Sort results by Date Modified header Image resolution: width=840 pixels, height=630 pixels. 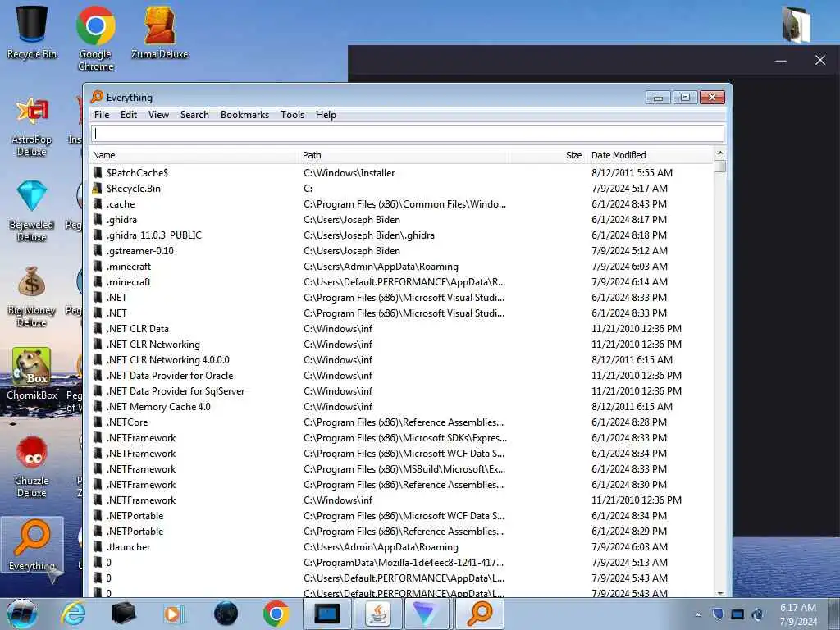tap(650, 155)
